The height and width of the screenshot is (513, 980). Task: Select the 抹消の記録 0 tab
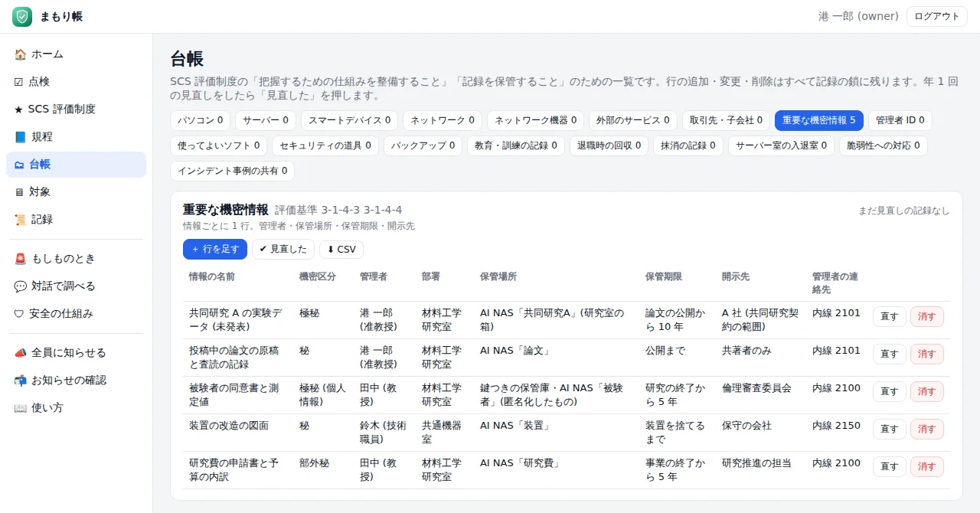click(x=688, y=145)
